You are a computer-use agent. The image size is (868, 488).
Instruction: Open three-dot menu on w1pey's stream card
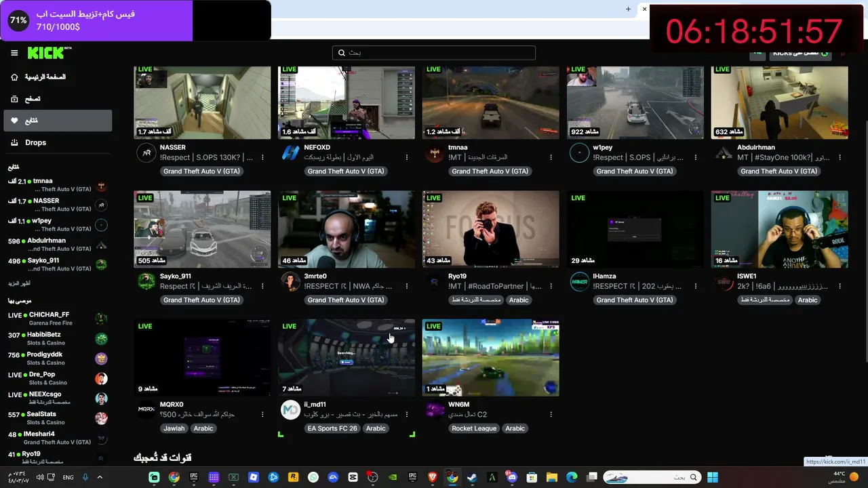(x=696, y=157)
